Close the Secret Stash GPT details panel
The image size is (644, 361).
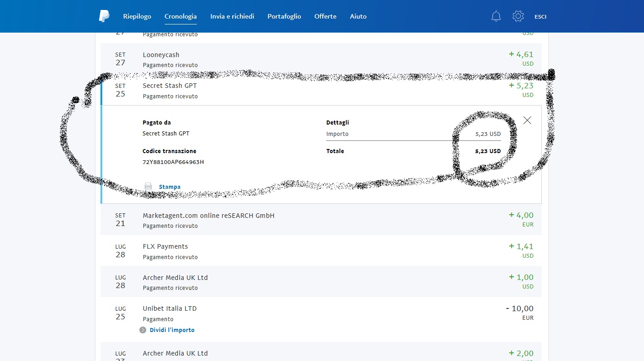[527, 120]
